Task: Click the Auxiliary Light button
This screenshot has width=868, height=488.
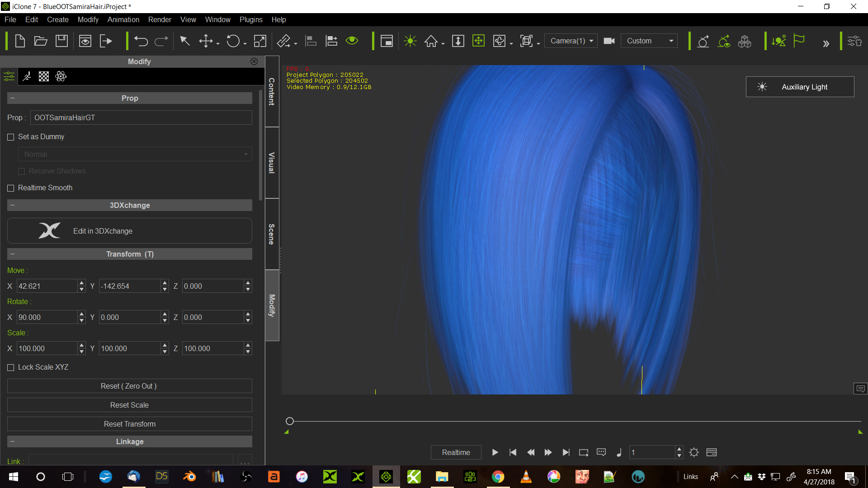Action: coord(800,87)
